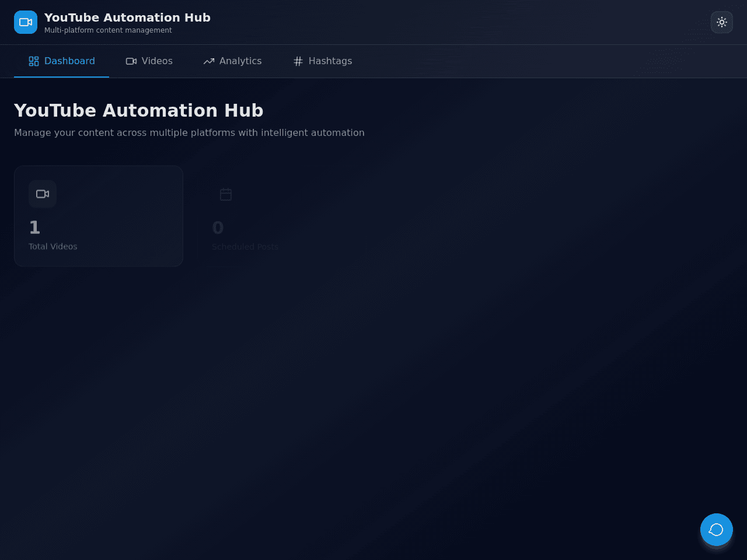The width and height of the screenshot is (747, 560).
Task: Go to the Hashtags tab
Action: (322, 61)
